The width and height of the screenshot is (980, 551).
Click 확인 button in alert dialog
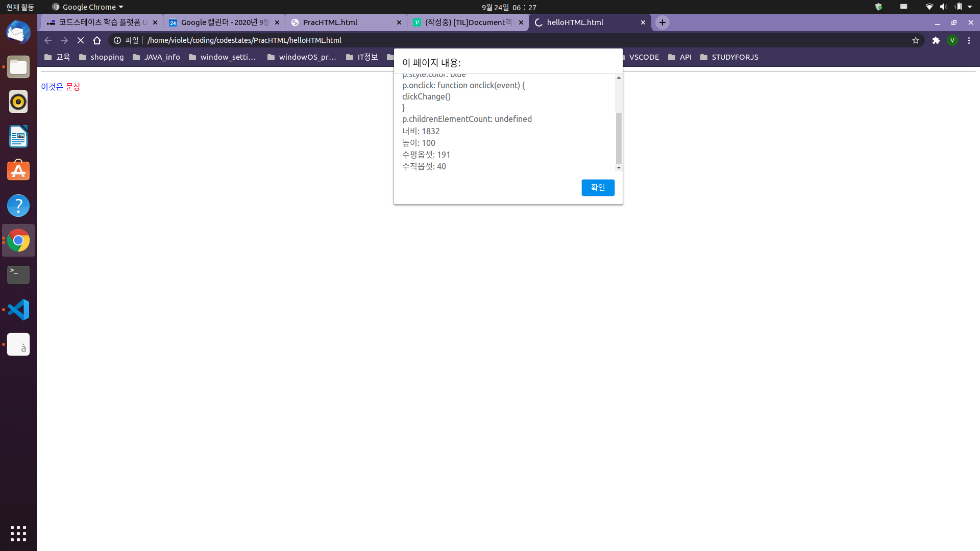pyautogui.click(x=598, y=187)
